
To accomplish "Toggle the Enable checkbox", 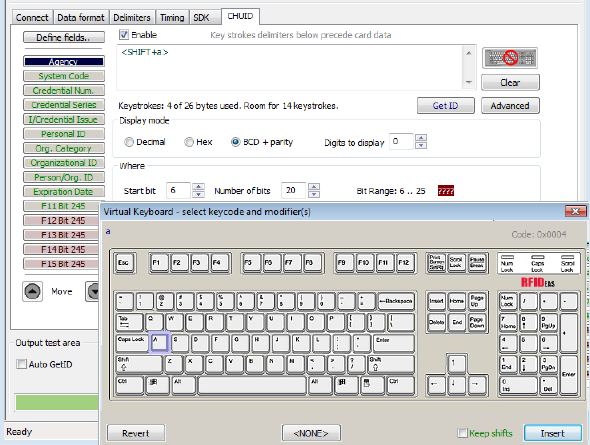I will click(x=123, y=35).
